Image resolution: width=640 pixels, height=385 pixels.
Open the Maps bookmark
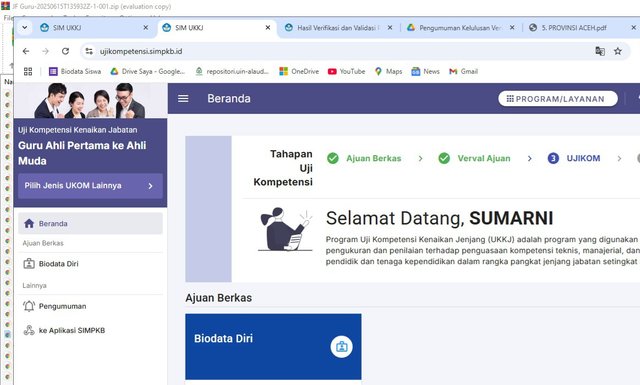pos(388,71)
